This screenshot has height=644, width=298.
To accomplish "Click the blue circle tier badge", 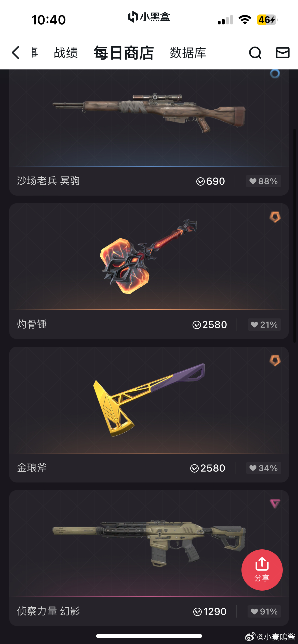I will (x=275, y=74).
